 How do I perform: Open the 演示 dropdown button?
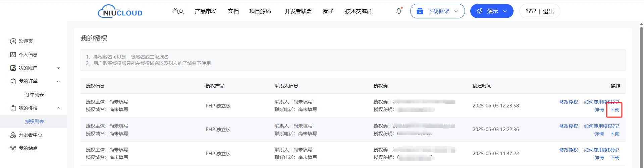(491, 11)
